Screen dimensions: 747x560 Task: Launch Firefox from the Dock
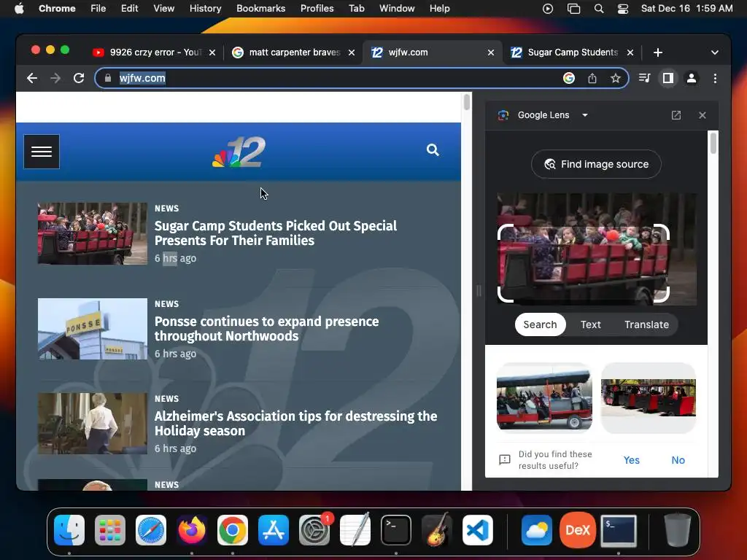pos(192,530)
